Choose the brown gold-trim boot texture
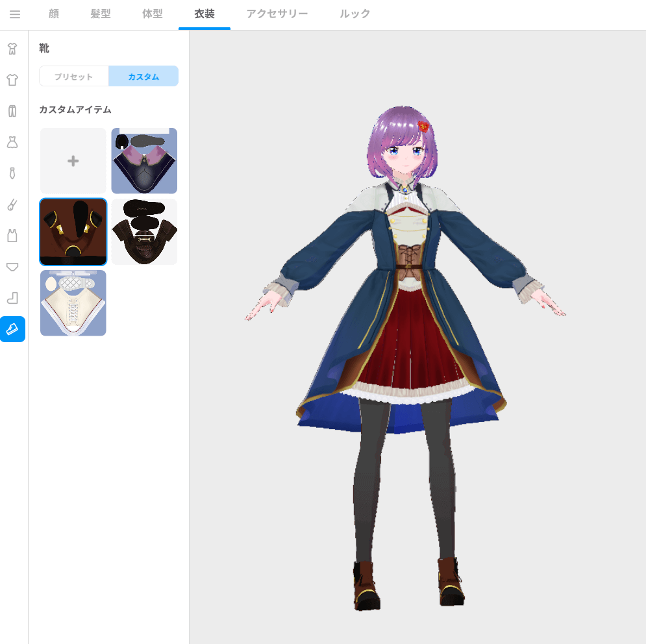 tap(73, 232)
